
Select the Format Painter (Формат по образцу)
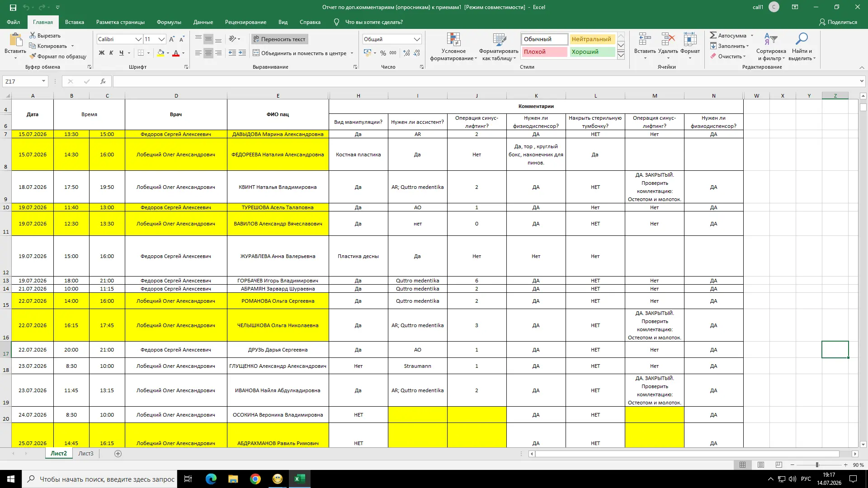point(58,56)
